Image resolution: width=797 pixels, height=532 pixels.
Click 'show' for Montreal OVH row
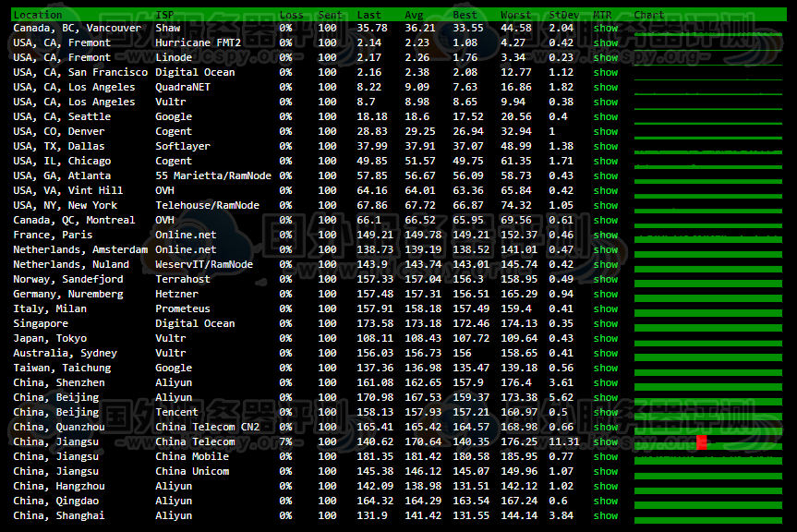pos(606,220)
